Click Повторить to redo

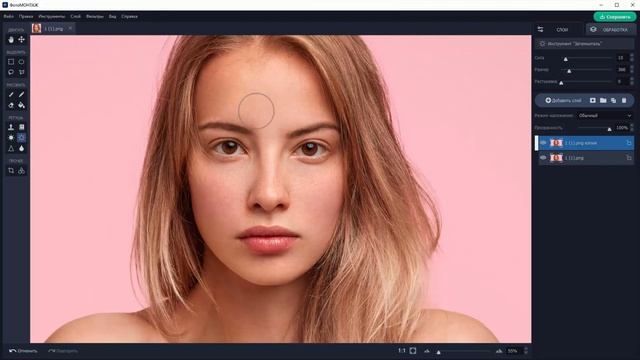coord(63,351)
